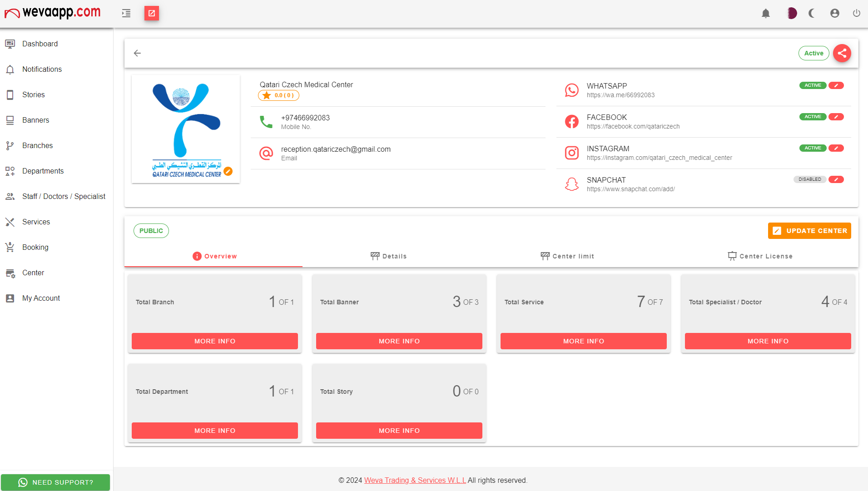Open Services in the sidebar
The image size is (868, 491).
coord(56,222)
